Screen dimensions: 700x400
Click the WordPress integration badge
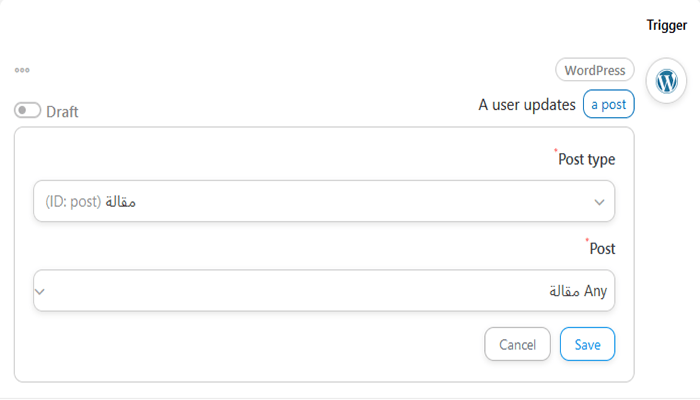tap(595, 70)
